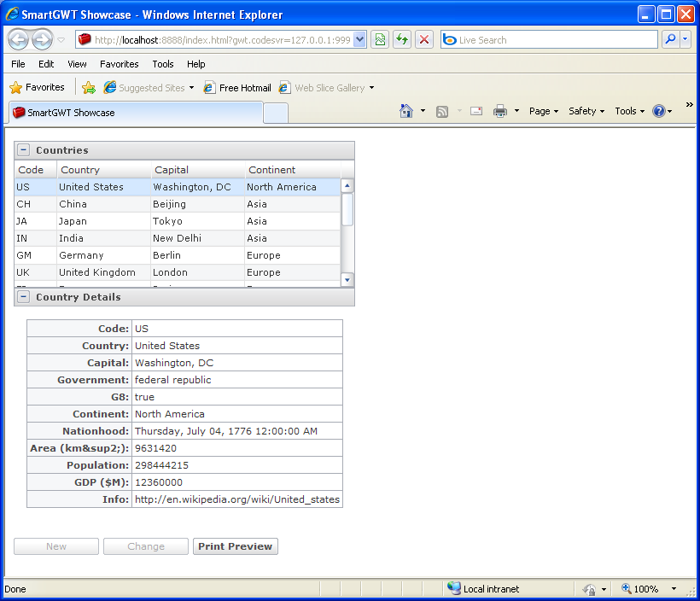Select the Japan row

point(178,221)
